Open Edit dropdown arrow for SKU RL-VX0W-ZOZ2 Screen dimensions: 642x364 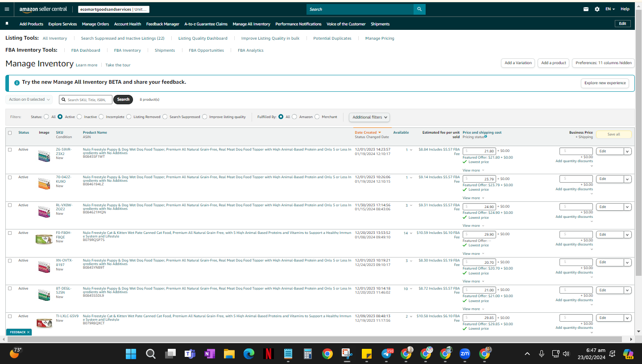[628, 207]
